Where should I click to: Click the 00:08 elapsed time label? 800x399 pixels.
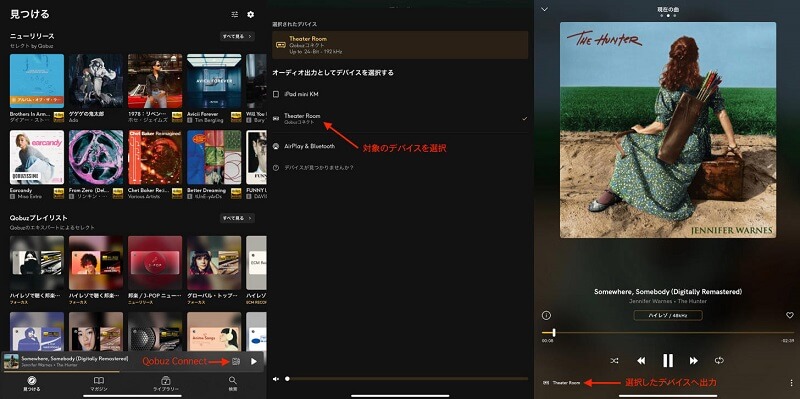[x=547, y=340]
